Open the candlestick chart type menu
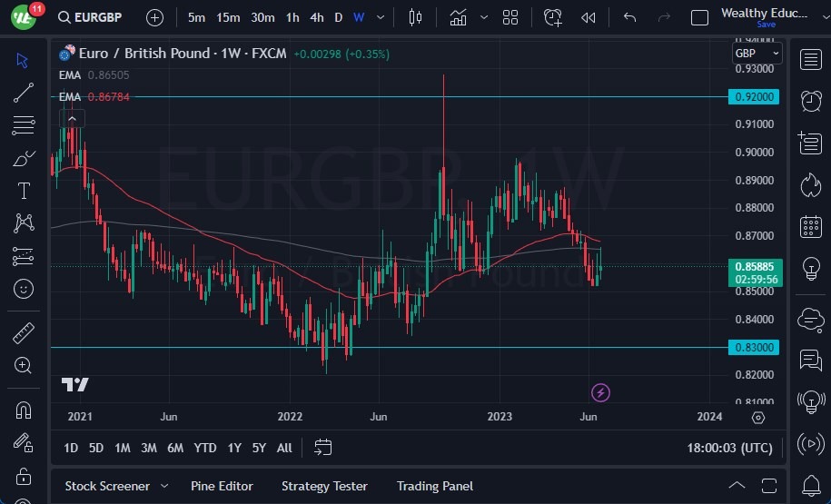The height and width of the screenshot is (504, 831). click(416, 17)
